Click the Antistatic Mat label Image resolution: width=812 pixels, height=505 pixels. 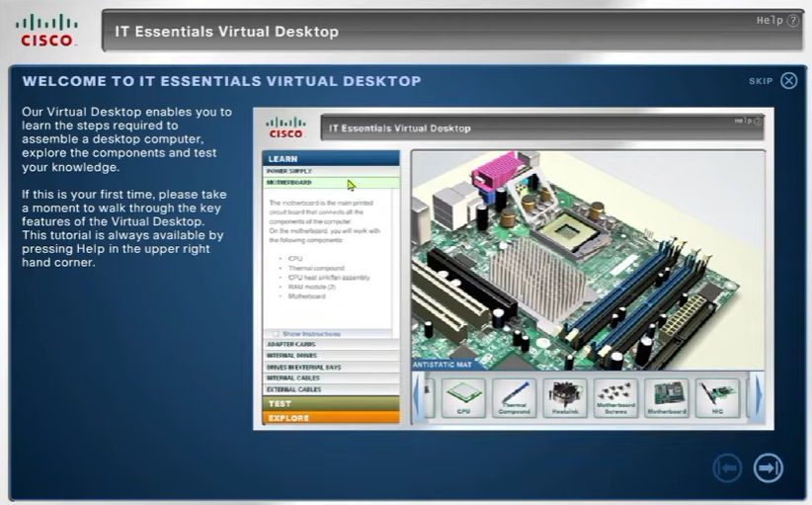(443, 365)
